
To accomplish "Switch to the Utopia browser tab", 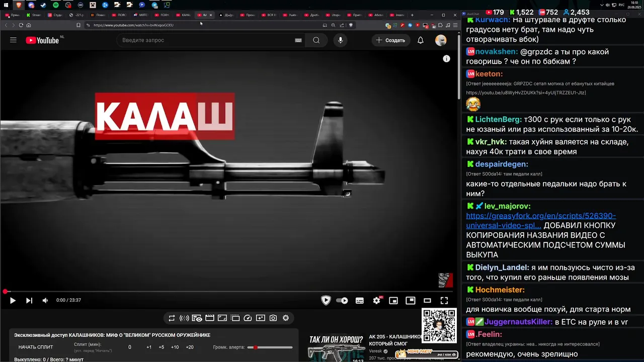I will pyautogui.click(x=334, y=15).
